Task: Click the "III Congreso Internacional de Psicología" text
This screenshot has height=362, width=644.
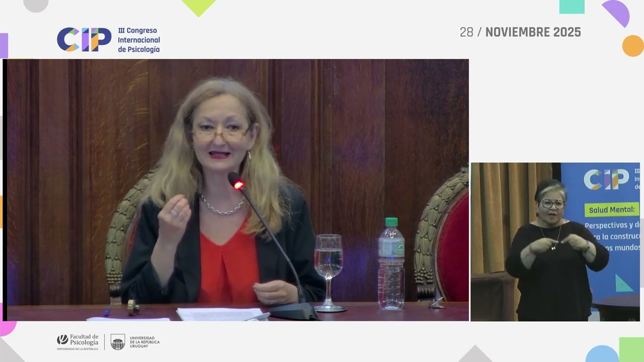Action: pos(139,40)
